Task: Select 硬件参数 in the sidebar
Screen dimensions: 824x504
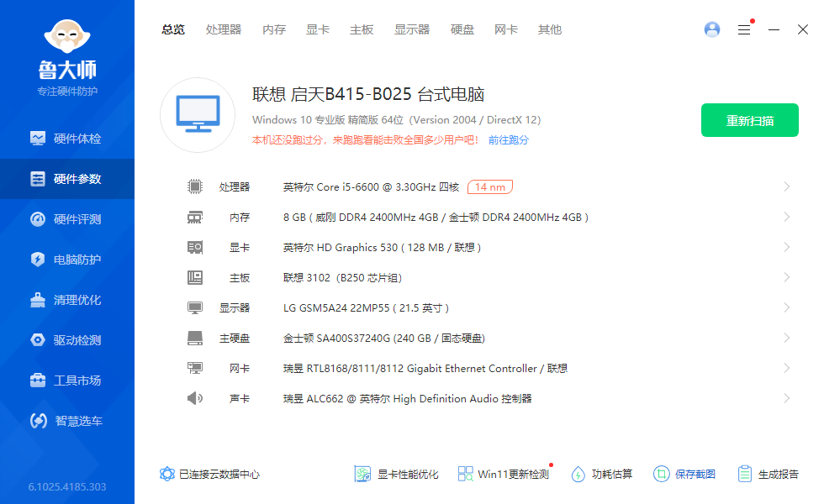Action: tap(66, 179)
